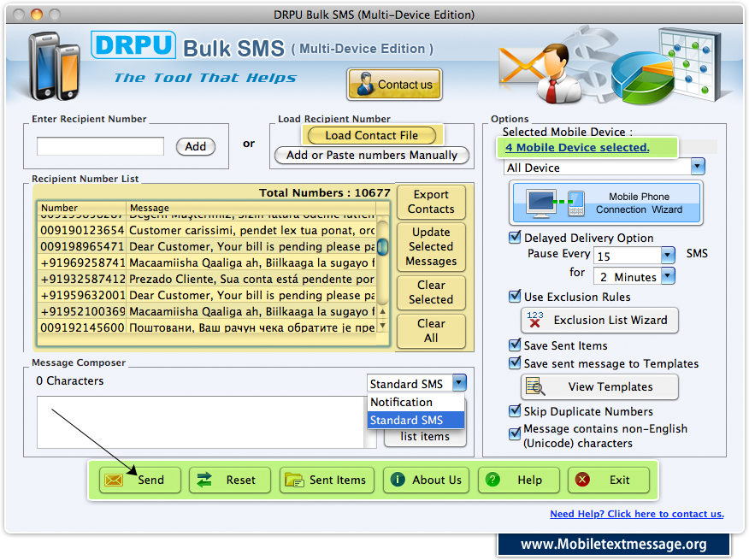Viewport: 749px width, 560px height.
Task: Disable Delayed Delivery Option checkbox
Action: pyautogui.click(x=515, y=237)
